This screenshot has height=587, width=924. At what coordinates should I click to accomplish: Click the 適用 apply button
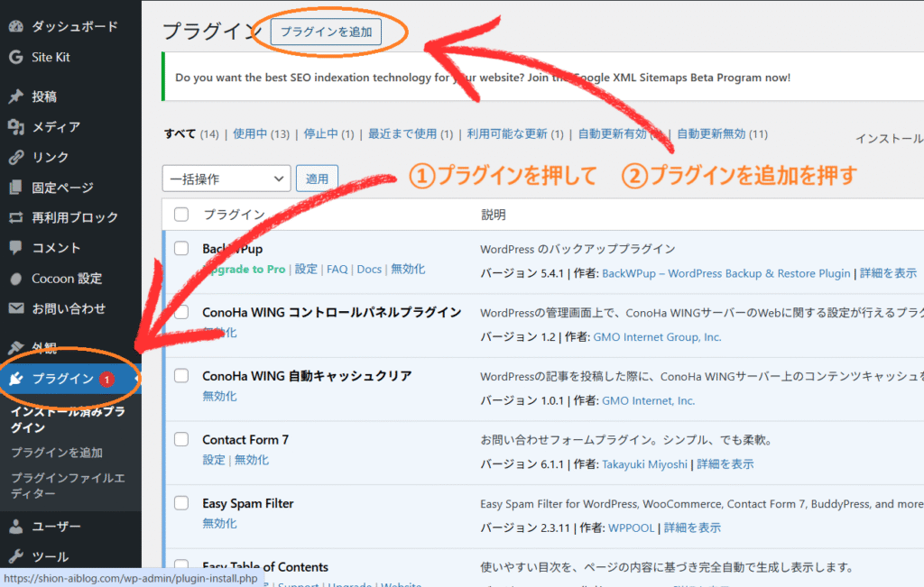tap(317, 179)
